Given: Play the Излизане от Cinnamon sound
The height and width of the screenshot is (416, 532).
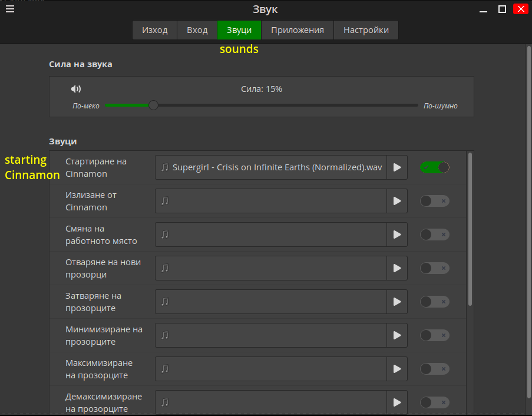Looking at the screenshot, I should (397, 201).
